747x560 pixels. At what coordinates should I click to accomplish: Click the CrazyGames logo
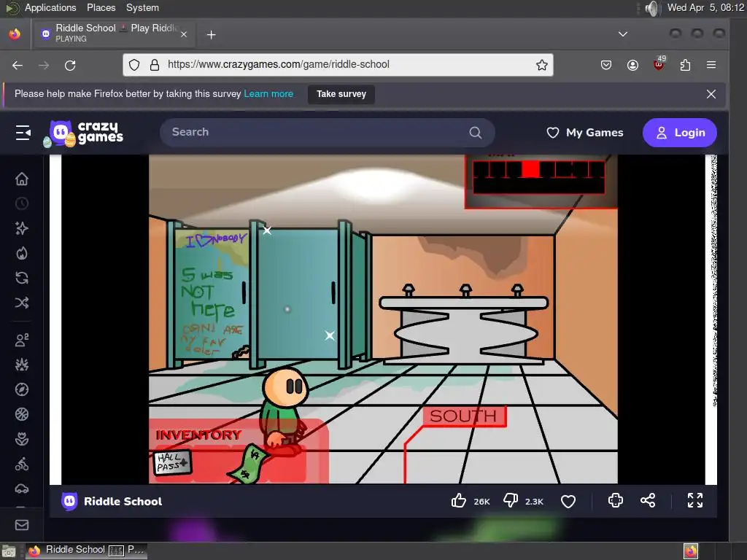85,133
